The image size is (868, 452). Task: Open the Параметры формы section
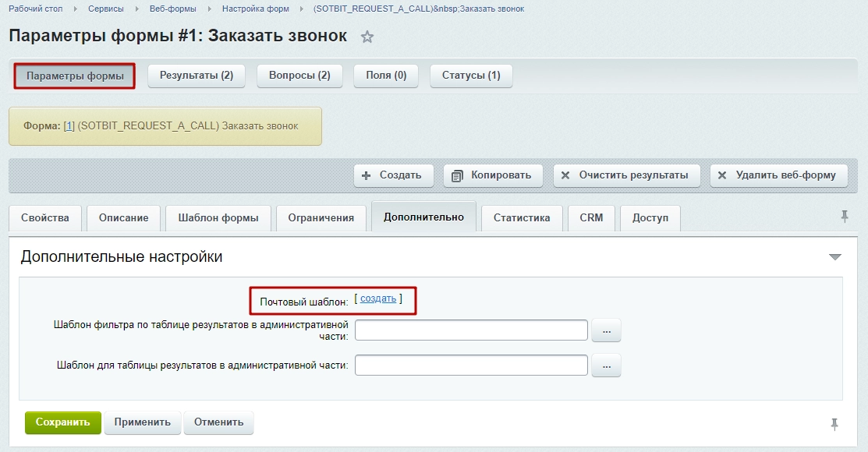[75, 76]
